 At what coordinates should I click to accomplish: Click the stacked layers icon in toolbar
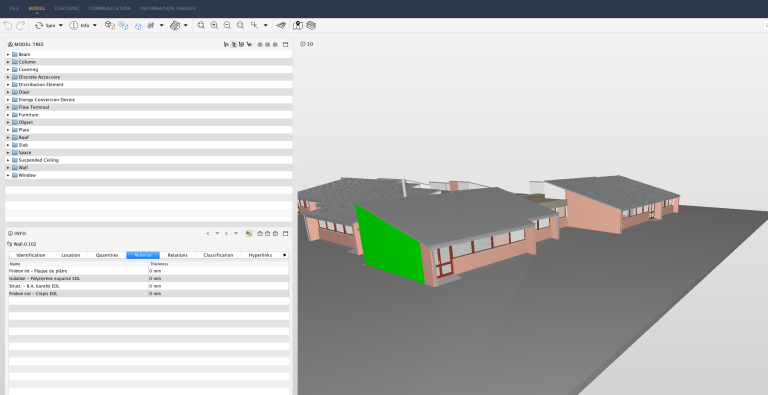click(311, 25)
